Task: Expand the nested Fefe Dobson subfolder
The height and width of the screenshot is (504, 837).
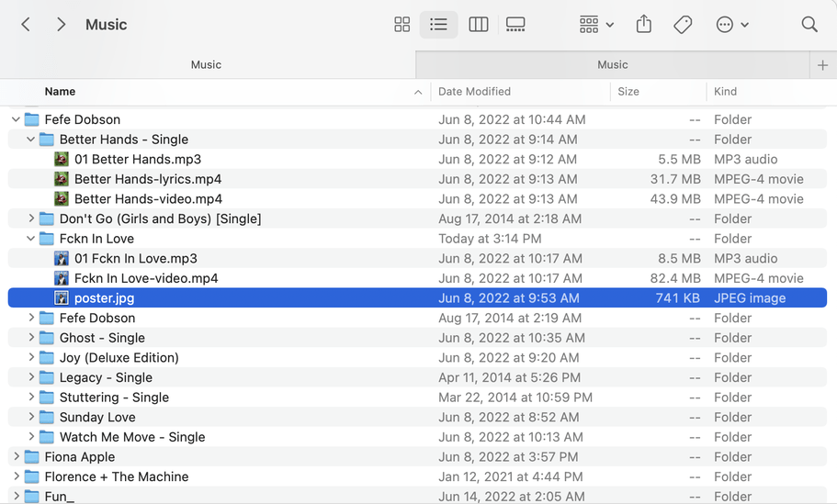Action: (30, 318)
